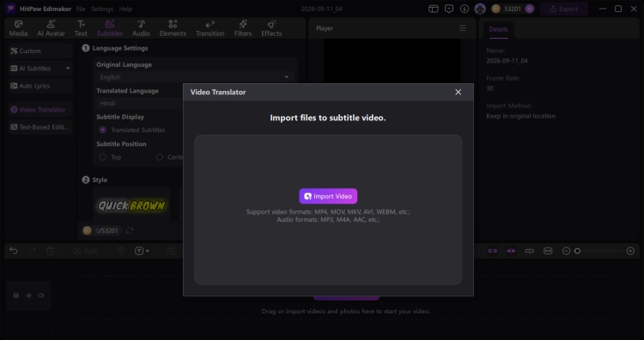644x340 pixels.
Task: Click the Undo icon
Action: pyautogui.click(x=14, y=251)
